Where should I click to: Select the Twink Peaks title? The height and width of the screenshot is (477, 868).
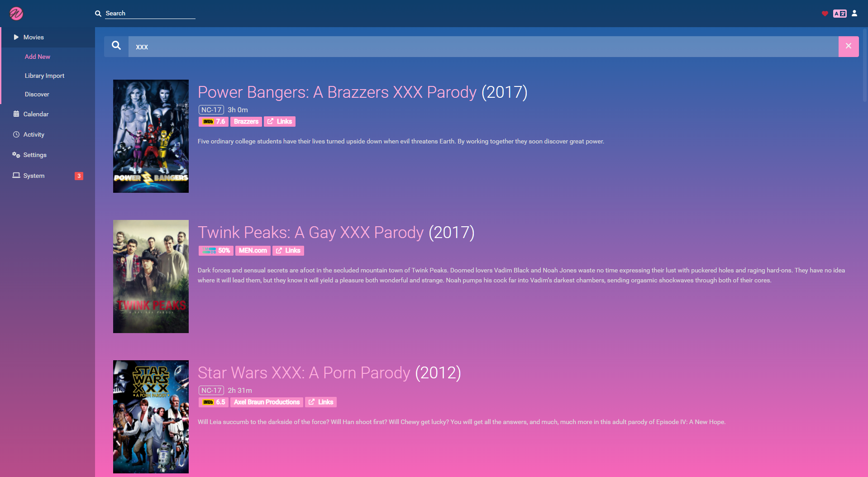[x=310, y=233]
